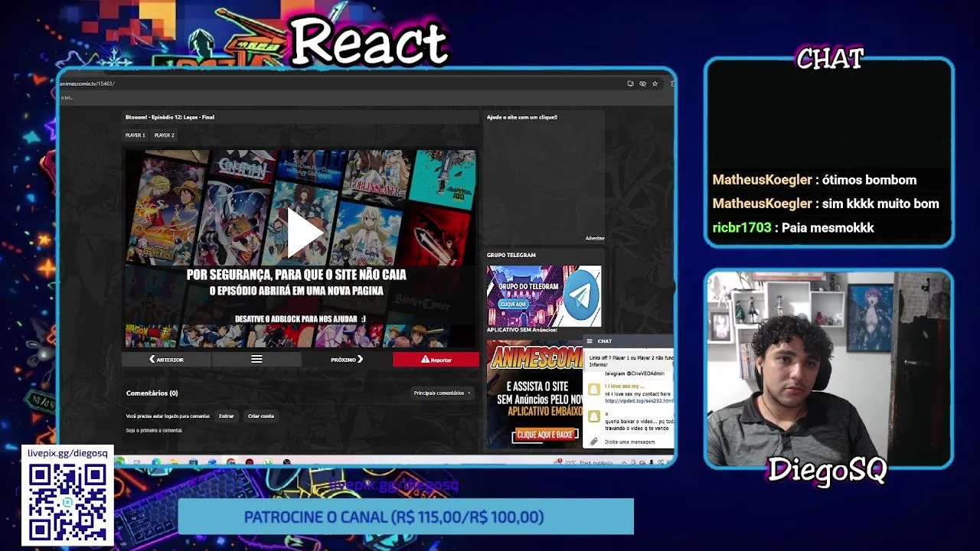Switch to the PLAYER 1 tab
The width and height of the screenshot is (980, 551).
point(135,135)
